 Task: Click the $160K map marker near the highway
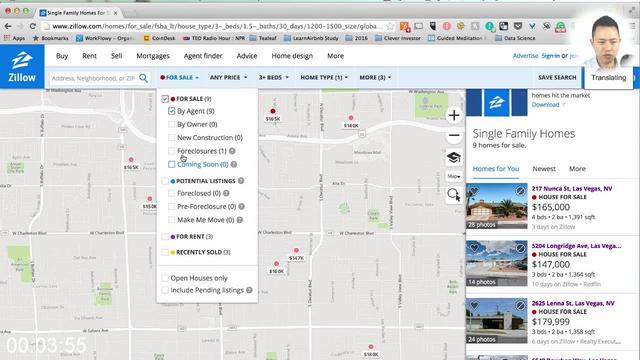coord(351,122)
